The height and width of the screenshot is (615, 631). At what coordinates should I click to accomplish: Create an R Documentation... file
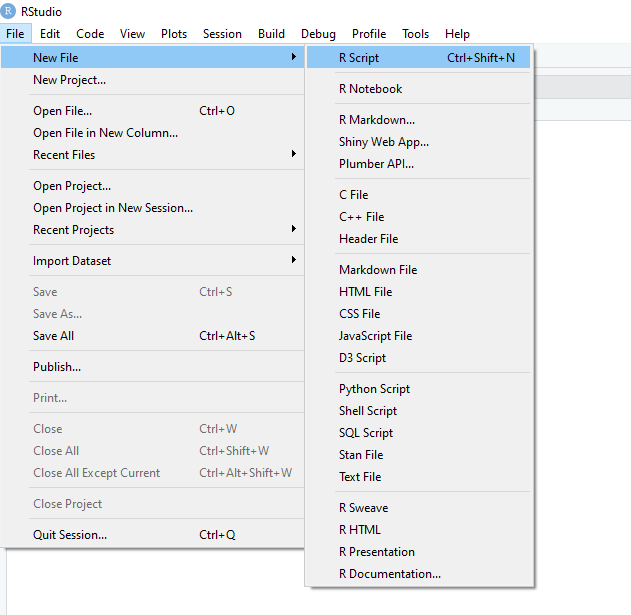389,574
